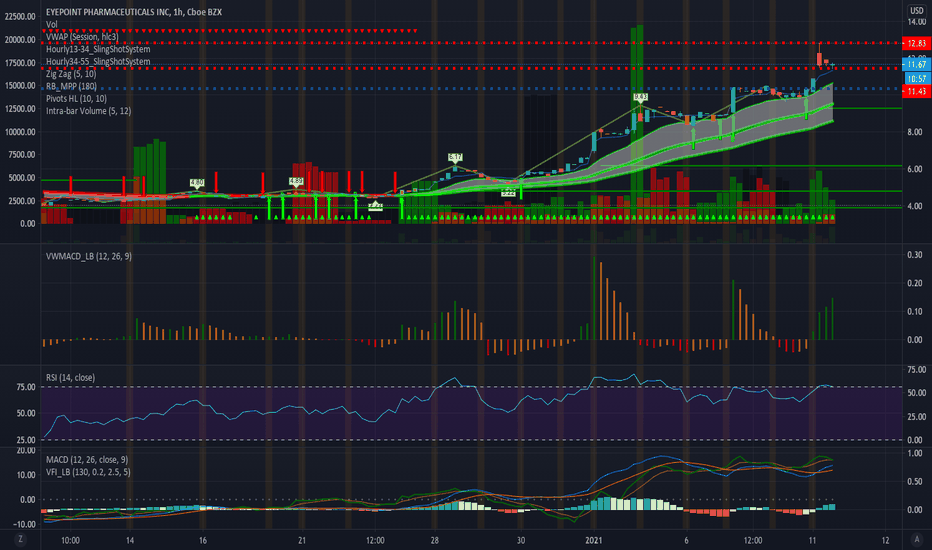
Task: Click the red 11.43 price label
Action: pyautogui.click(x=916, y=91)
